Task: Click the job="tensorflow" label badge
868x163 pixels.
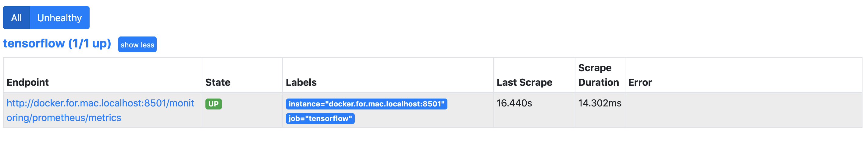Action: pyautogui.click(x=320, y=119)
